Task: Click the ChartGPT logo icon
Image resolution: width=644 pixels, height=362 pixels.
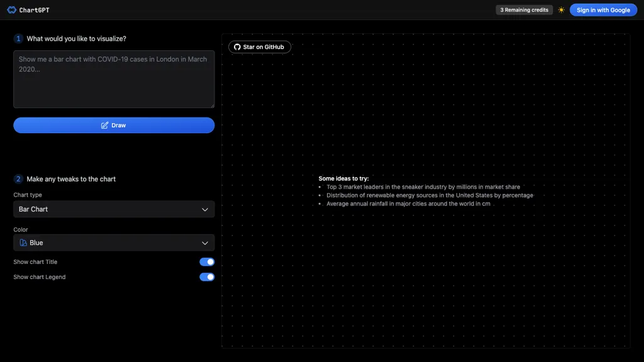Action: pyautogui.click(x=11, y=10)
